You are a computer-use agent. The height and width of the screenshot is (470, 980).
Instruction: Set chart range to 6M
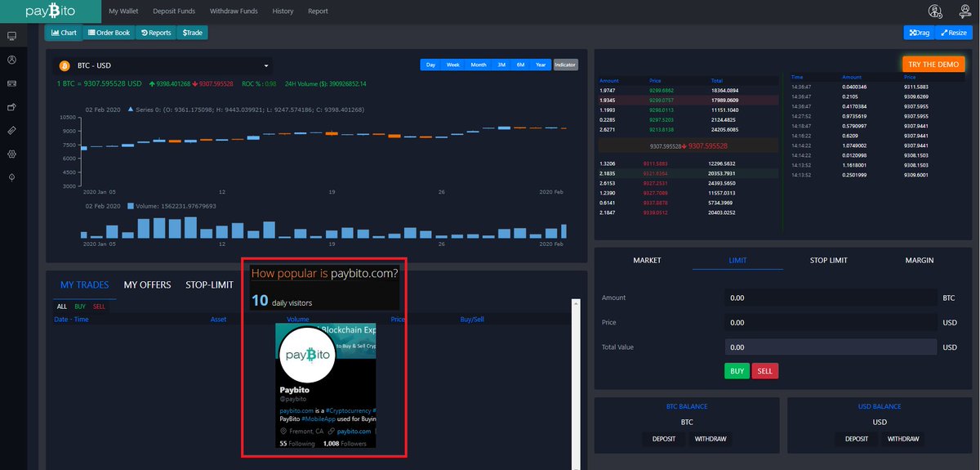pyautogui.click(x=520, y=65)
